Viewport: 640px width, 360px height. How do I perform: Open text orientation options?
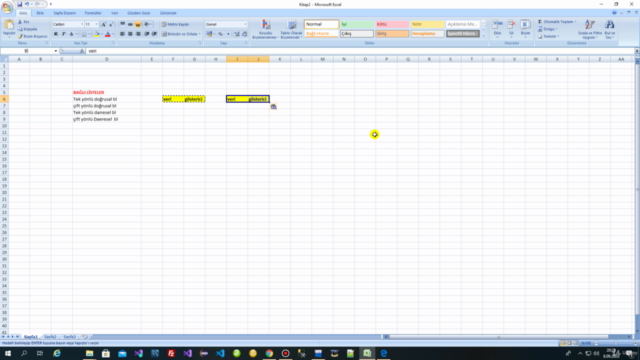point(148,24)
